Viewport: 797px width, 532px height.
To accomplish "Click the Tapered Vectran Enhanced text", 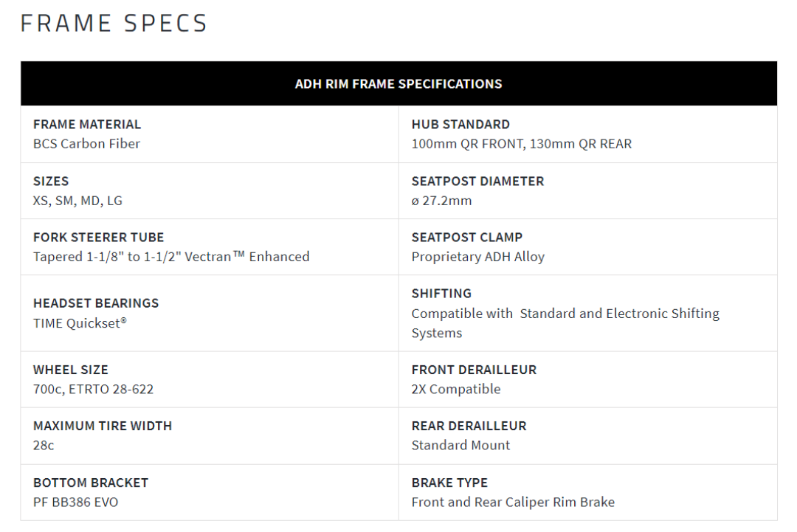I will tap(171, 257).
